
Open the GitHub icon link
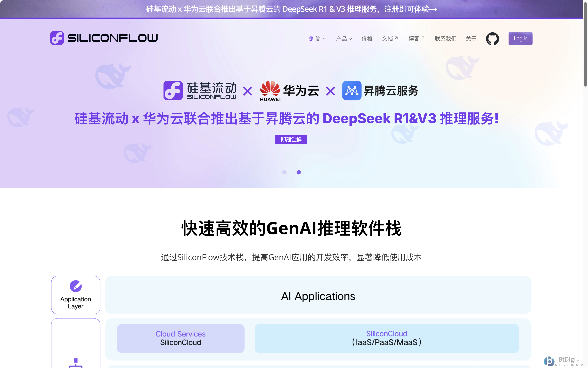492,39
